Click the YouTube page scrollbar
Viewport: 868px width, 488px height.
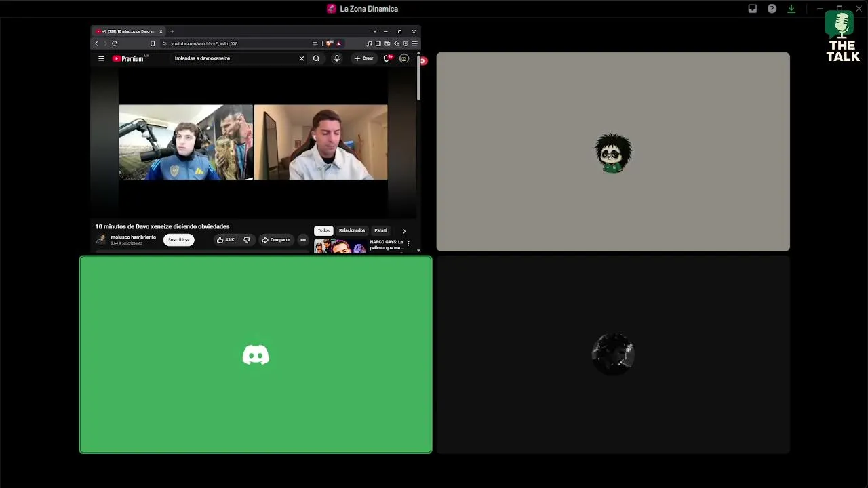point(418,78)
